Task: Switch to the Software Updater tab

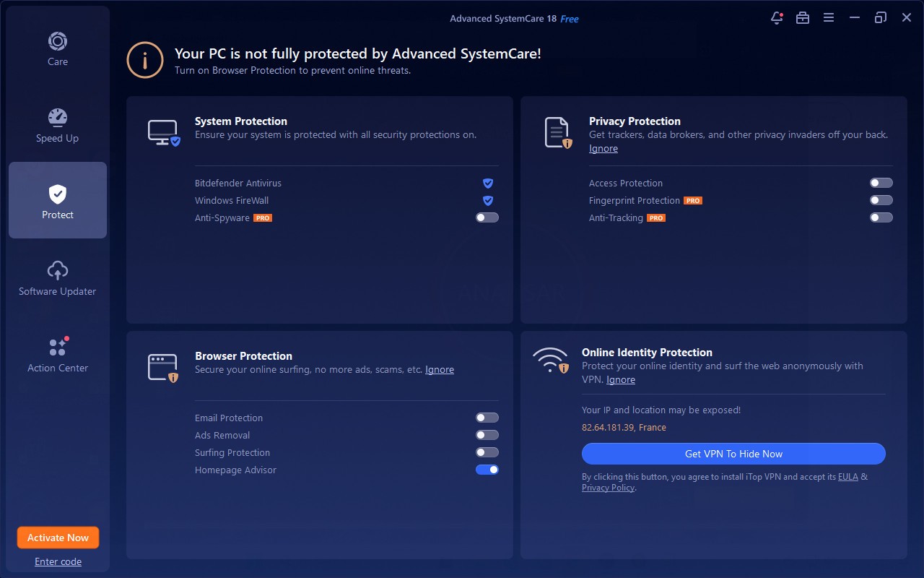Action: tap(58, 277)
